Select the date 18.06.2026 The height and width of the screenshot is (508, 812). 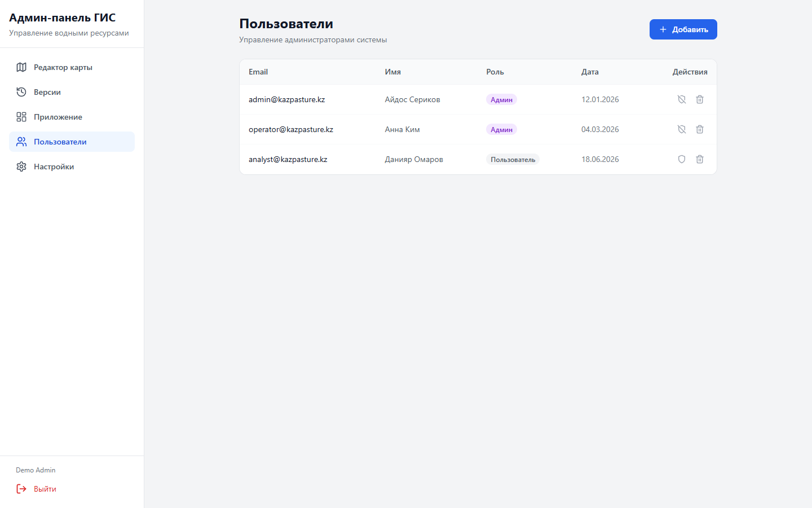[x=600, y=159]
